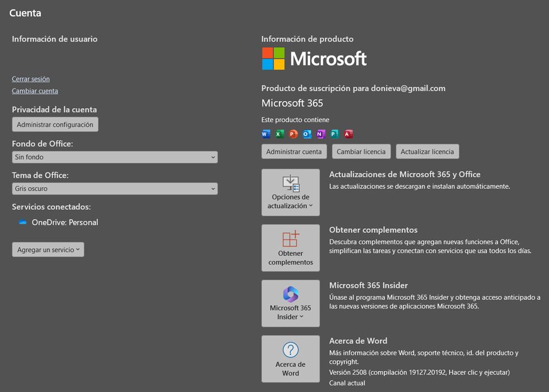Click the OneNote app icon

click(x=320, y=133)
